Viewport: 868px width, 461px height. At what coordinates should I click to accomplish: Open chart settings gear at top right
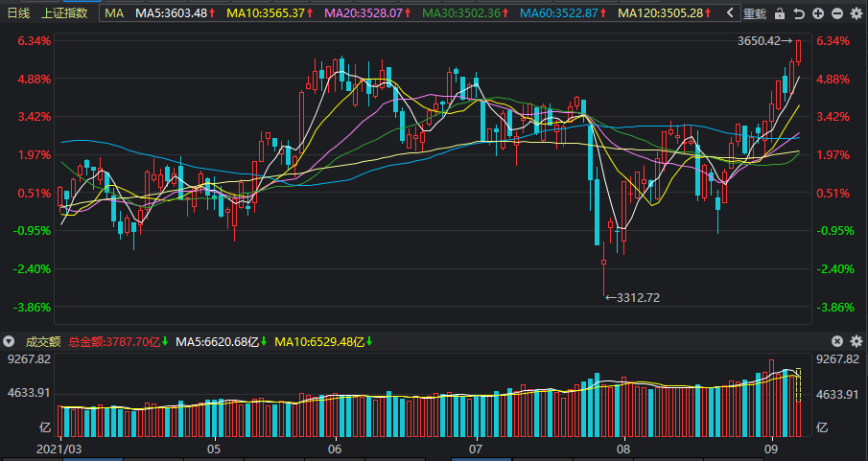pyautogui.click(x=856, y=13)
